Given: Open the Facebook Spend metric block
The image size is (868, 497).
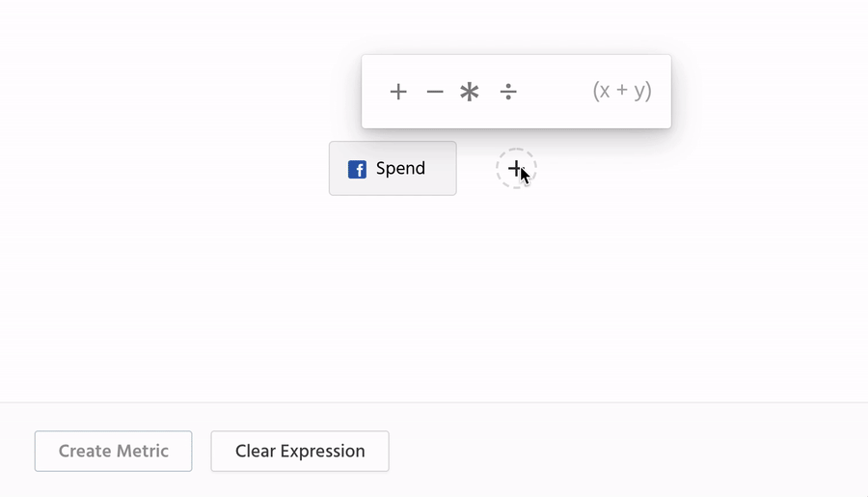Looking at the screenshot, I should click(x=393, y=169).
